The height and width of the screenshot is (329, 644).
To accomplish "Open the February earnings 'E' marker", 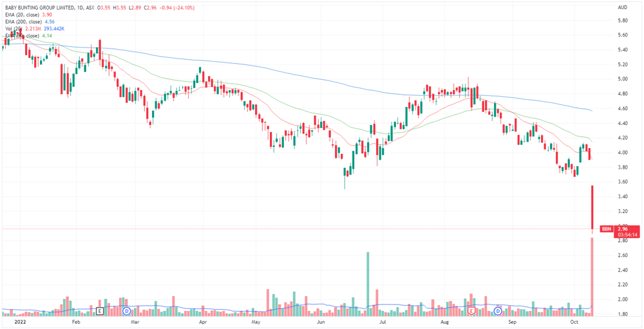I will [x=99, y=311].
